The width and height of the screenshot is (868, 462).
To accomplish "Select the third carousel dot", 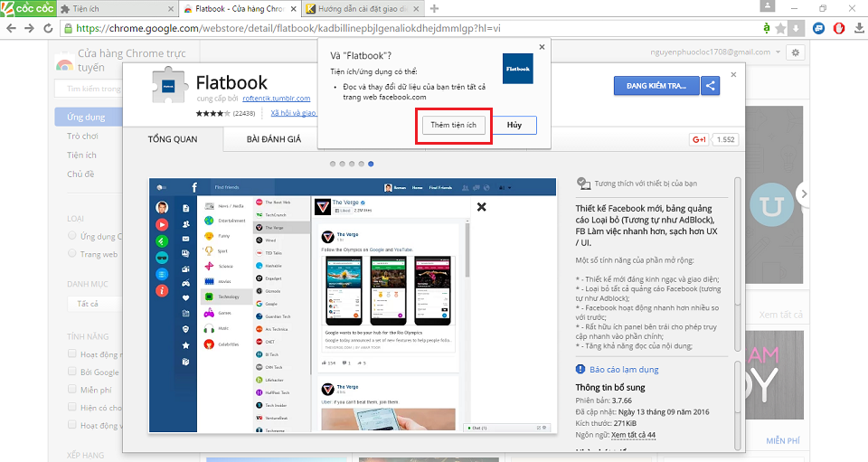I will tap(352, 164).
